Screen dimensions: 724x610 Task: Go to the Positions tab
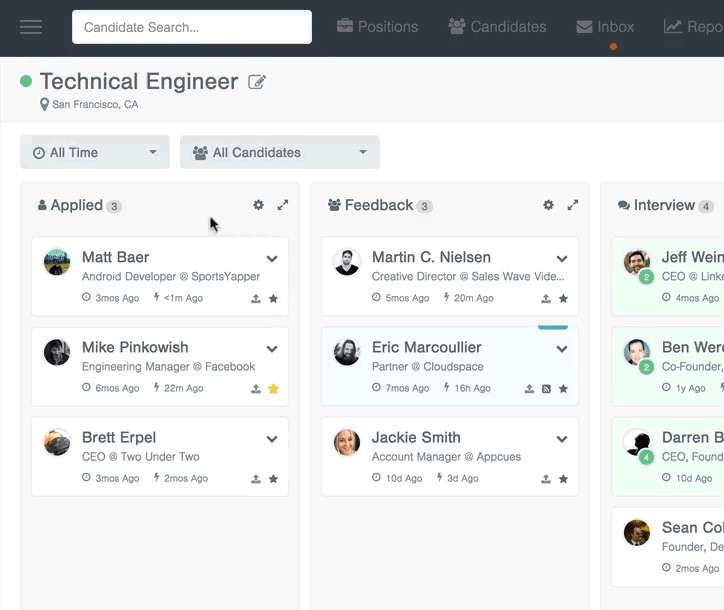pyautogui.click(x=377, y=27)
